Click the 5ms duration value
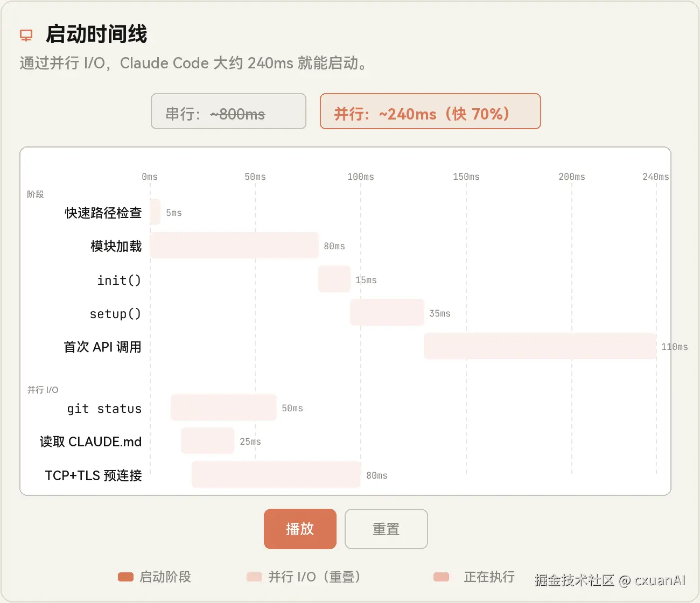 tap(174, 213)
